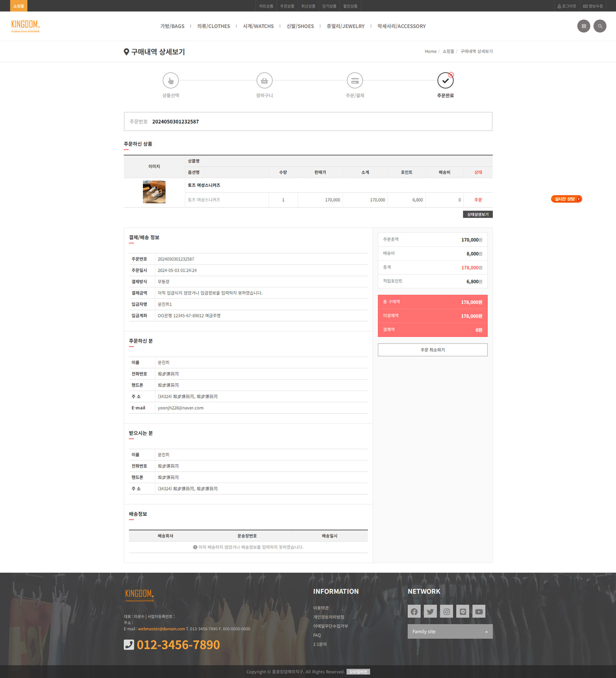Select the 쇼핑몰 tab at top left

point(19,6)
